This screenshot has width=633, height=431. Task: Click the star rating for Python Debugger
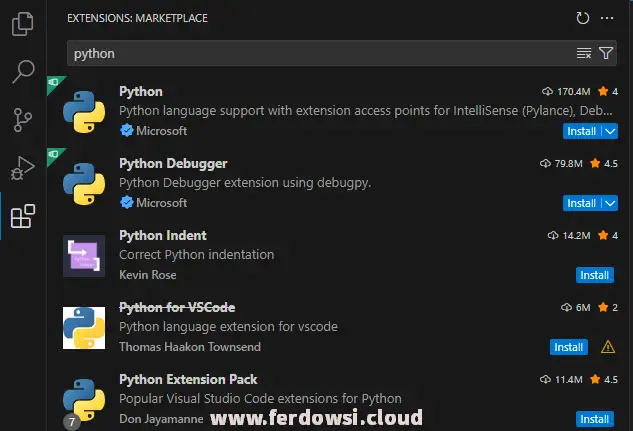tap(604, 163)
